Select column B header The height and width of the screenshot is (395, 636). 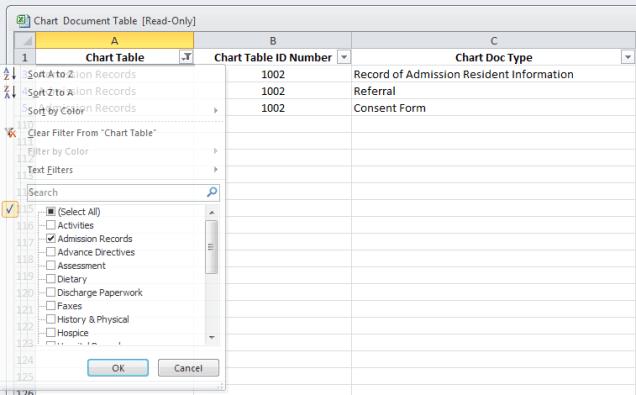(x=273, y=41)
